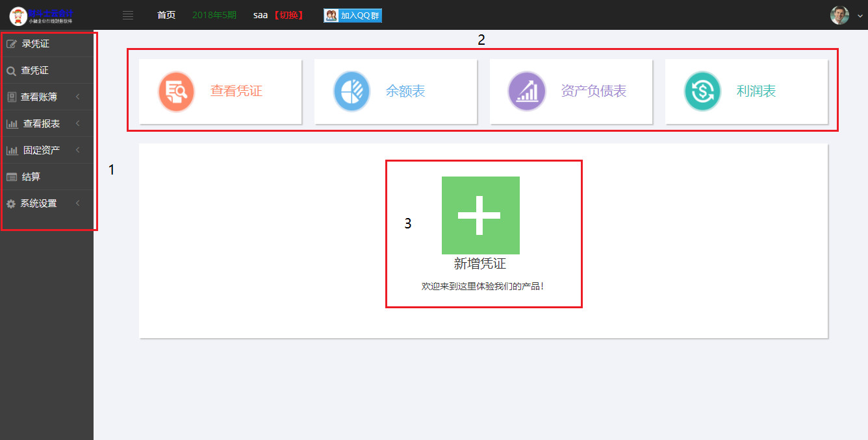Image resolution: width=868 pixels, height=440 pixels.
Task: Click the bar chart icon beside 查看报表
Action: (12, 124)
